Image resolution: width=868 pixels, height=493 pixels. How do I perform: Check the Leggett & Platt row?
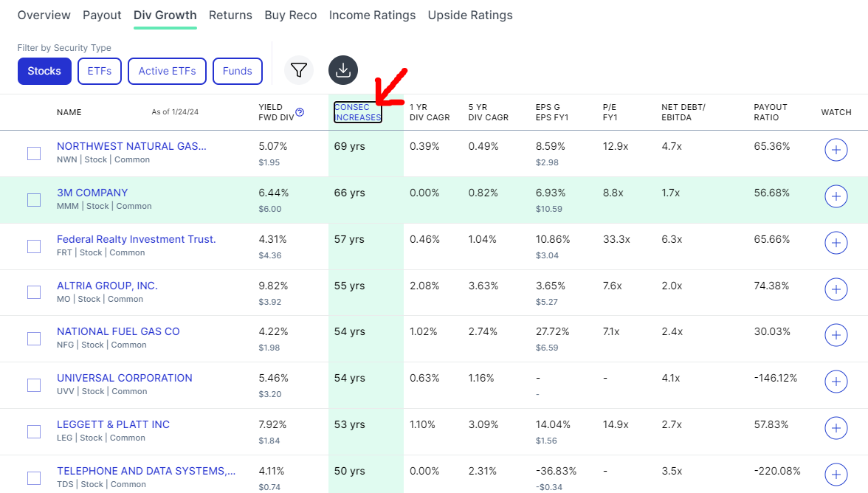pyautogui.click(x=34, y=432)
